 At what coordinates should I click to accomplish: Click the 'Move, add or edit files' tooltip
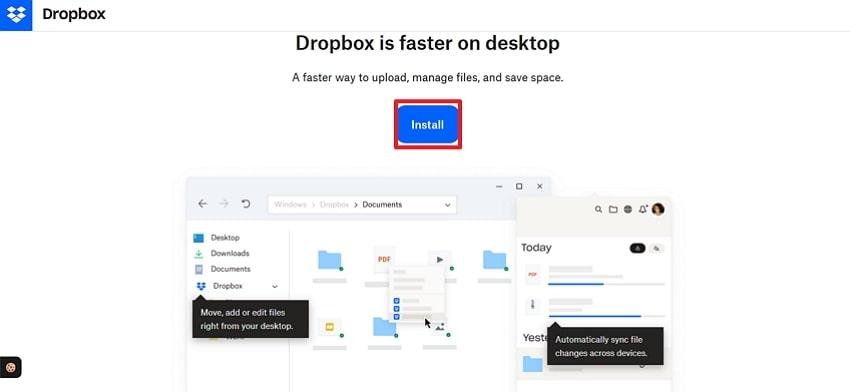[250, 319]
